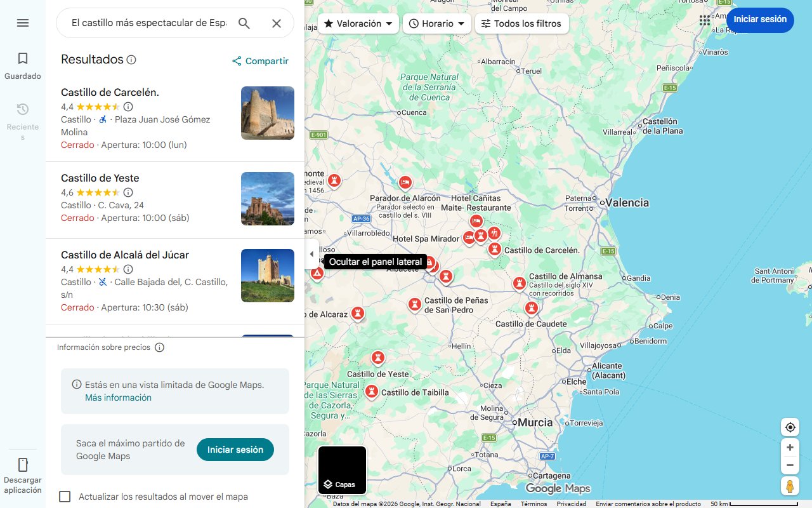Center the map with the location crosshair icon
Image resolution: width=812 pixels, height=508 pixels.
(x=790, y=427)
